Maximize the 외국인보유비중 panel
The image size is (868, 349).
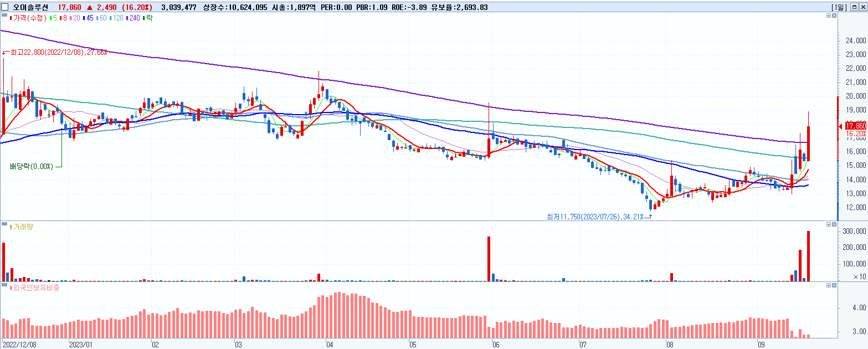[829, 286]
